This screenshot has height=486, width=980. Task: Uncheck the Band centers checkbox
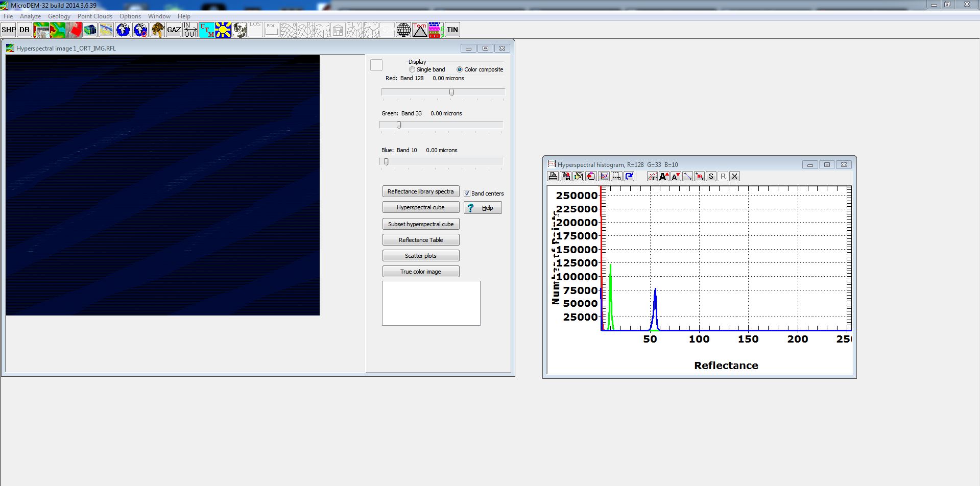coord(467,193)
